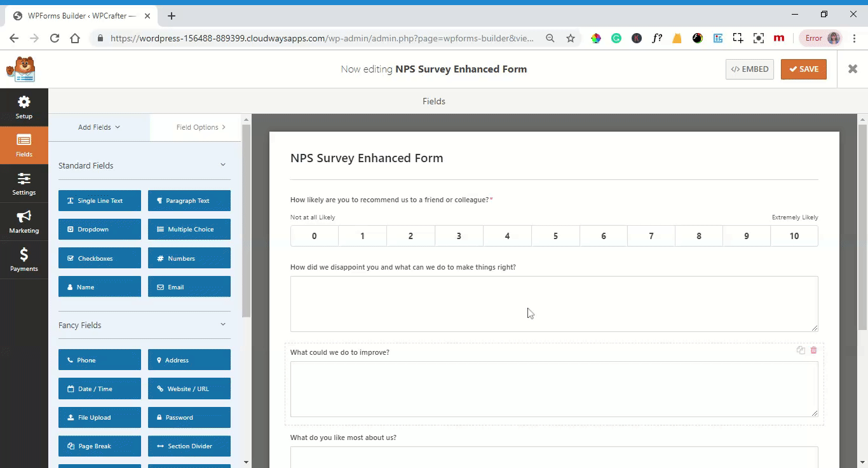868x468 pixels.
Task: Collapse the Standard Fields section
Action: [x=223, y=165]
